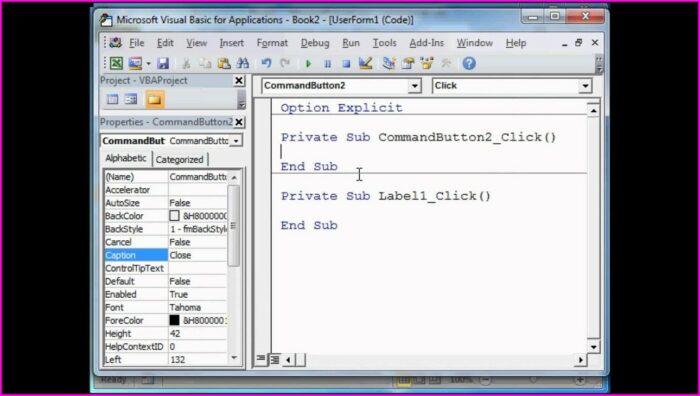
Task: Click the Toolbox icon in toolbar
Action: pos(446,63)
